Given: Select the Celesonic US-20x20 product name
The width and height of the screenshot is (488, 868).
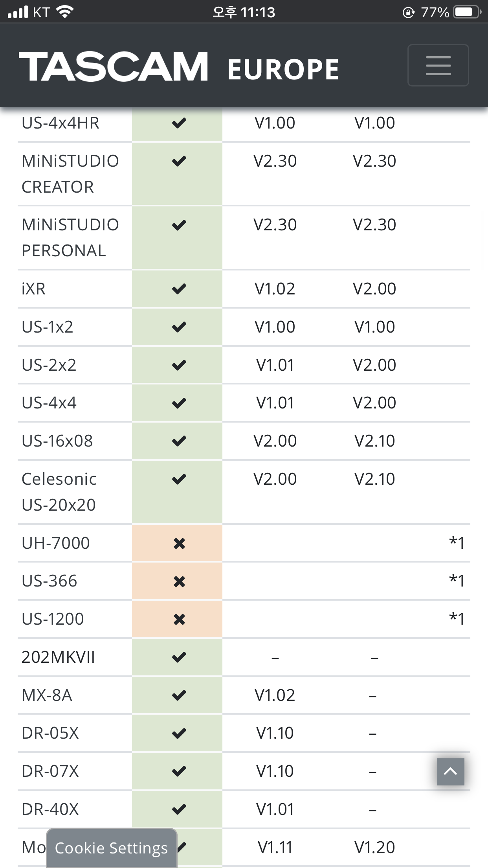Looking at the screenshot, I should (x=59, y=492).
